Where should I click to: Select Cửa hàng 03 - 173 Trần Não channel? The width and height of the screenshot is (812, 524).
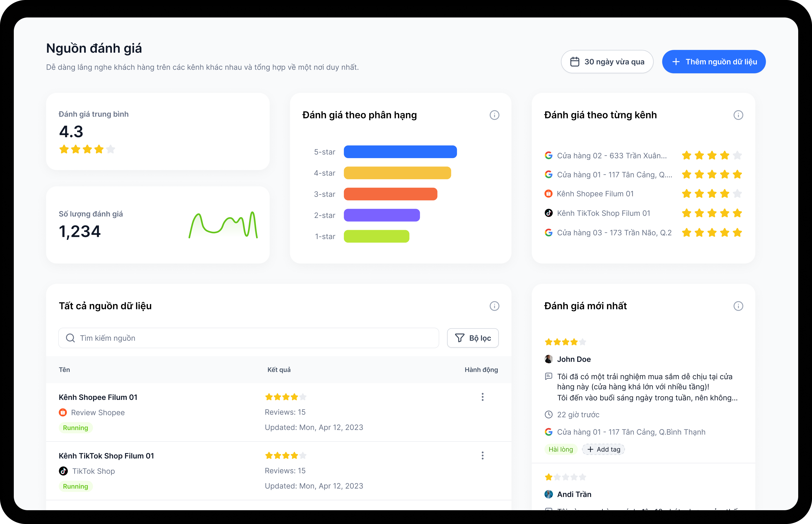click(x=614, y=233)
